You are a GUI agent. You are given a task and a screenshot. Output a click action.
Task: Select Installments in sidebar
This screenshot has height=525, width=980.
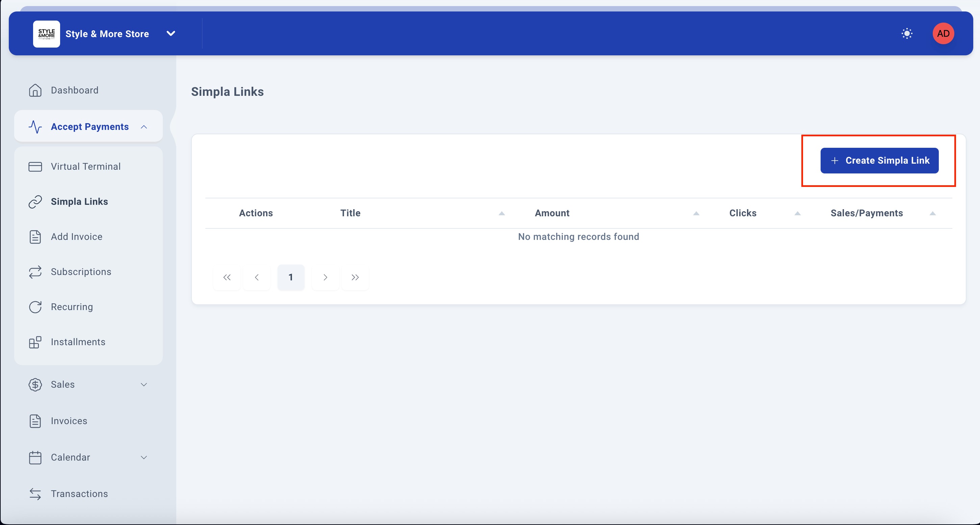pos(78,342)
